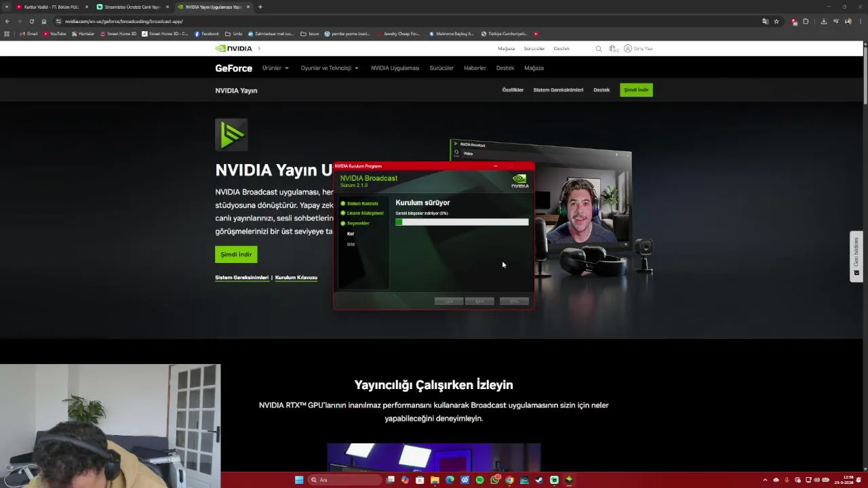Open the Facebook bookmark

[x=207, y=33]
